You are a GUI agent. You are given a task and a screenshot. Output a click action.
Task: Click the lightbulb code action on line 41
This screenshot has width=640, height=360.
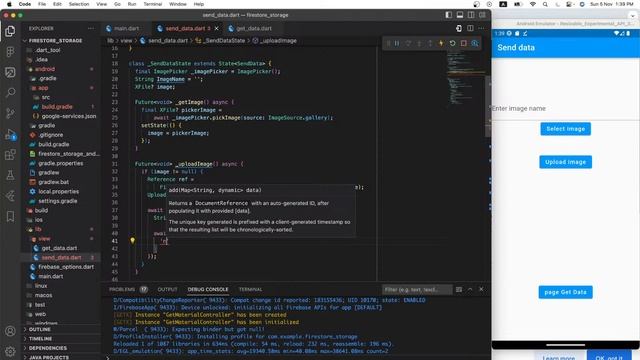132,240
